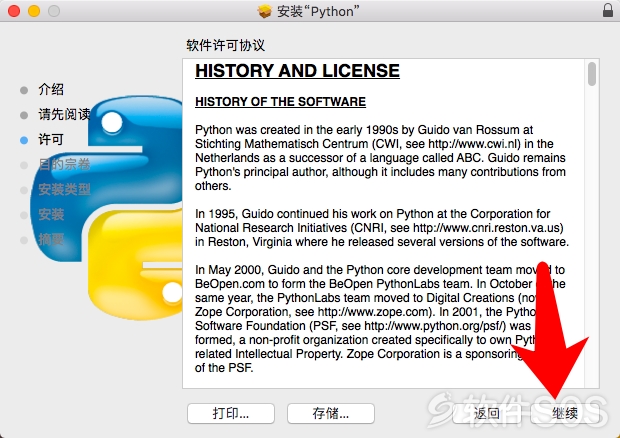The height and width of the screenshot is (438, 620).
Task: Click the 存储... button
Action: click(331, 413)
